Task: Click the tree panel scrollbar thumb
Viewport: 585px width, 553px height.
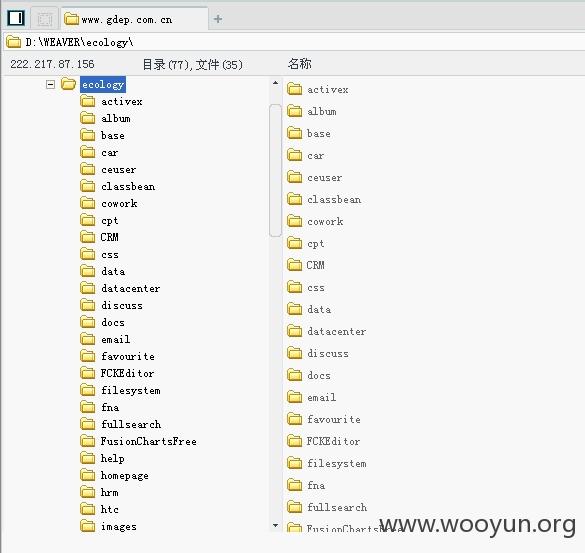Action: point(275,170)
